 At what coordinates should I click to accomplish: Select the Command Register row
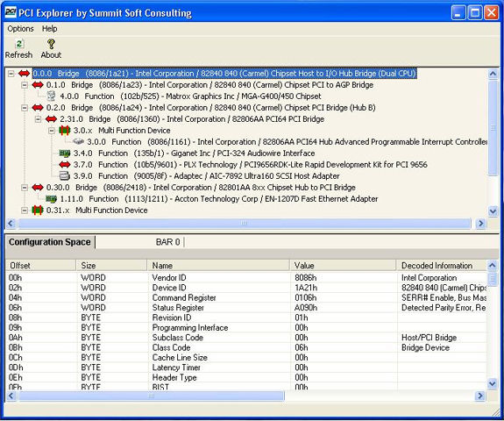(x=245, y=298)
